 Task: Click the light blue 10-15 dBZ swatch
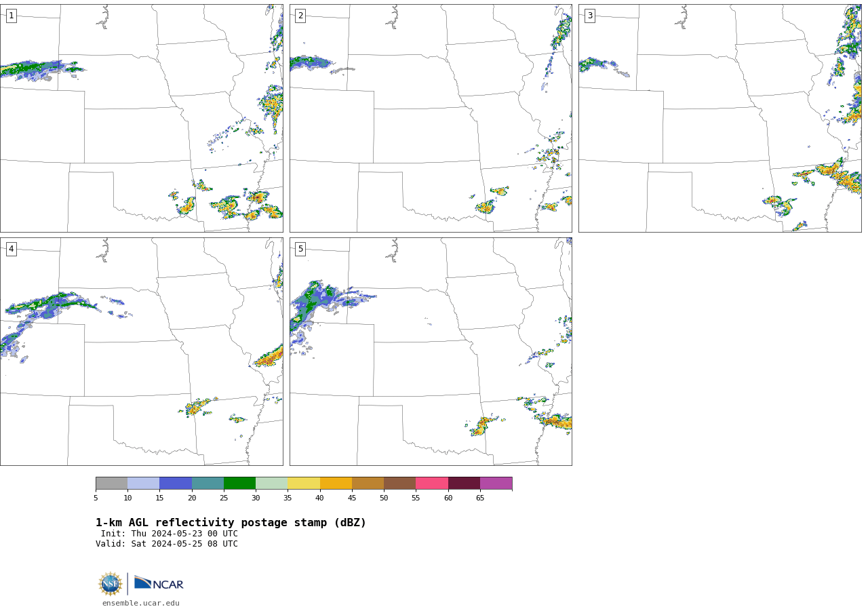[143, 484]
